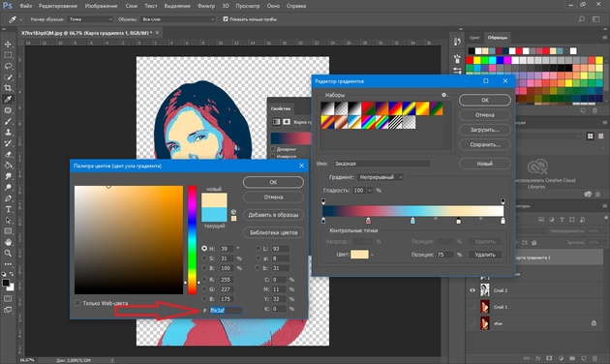
Task: Expand the Гладкость value dropdown
Action: pos(370,190)
